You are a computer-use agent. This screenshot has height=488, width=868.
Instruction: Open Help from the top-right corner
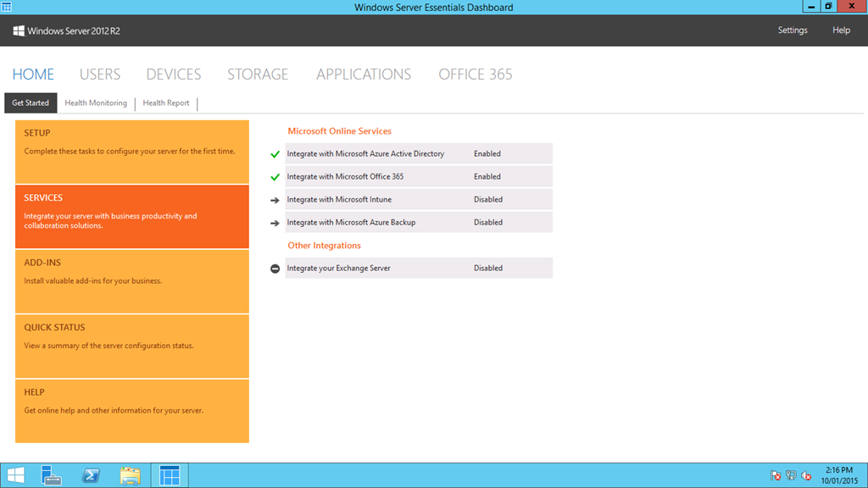[841, 30]
